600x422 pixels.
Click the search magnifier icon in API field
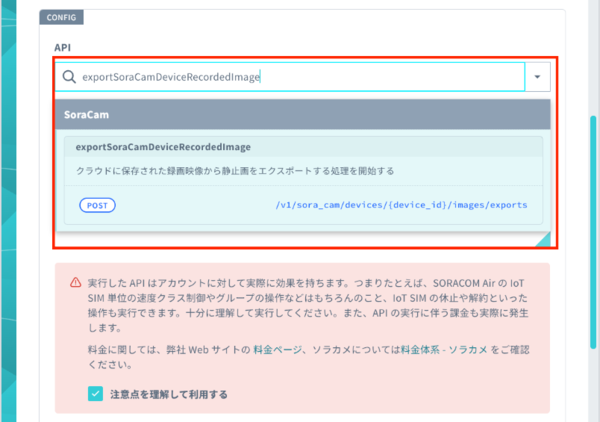(x=69, y=77)
